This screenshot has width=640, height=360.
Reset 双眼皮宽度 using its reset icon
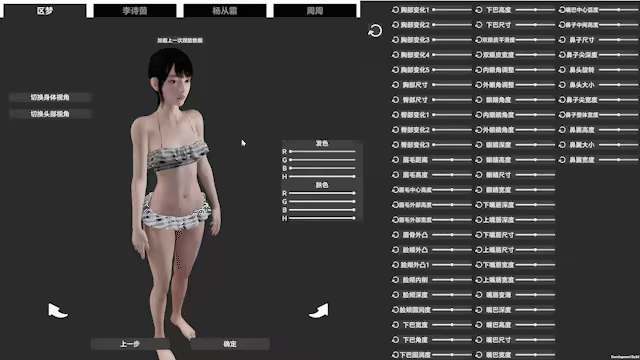point(479,55)
